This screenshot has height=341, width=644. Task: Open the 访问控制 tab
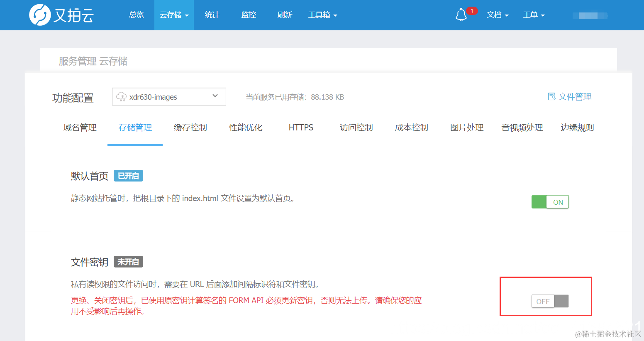pos(356,128)
